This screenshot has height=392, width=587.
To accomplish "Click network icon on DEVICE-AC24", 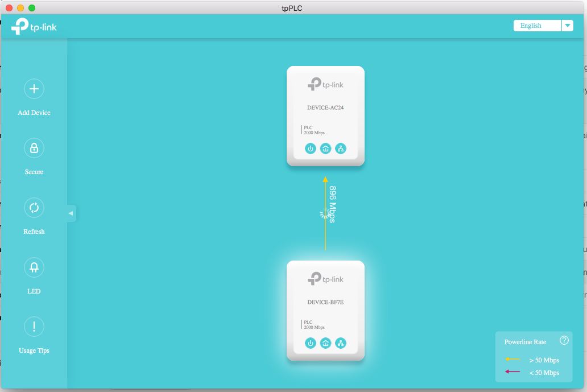I will click(x=340, y=149).
